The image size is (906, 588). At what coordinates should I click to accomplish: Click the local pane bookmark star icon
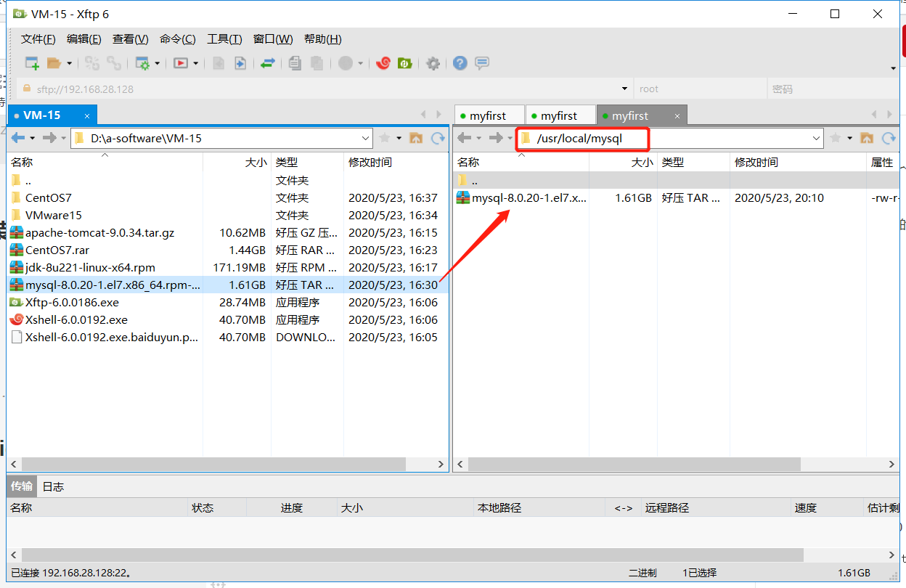click(385, 138)
